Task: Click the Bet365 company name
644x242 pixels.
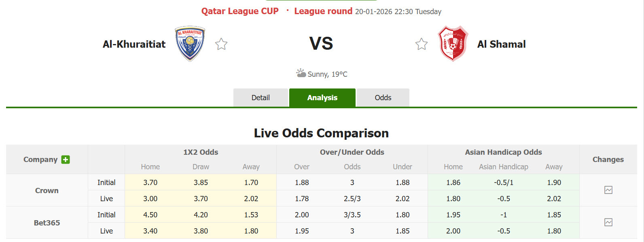Action: coord(46,222)
